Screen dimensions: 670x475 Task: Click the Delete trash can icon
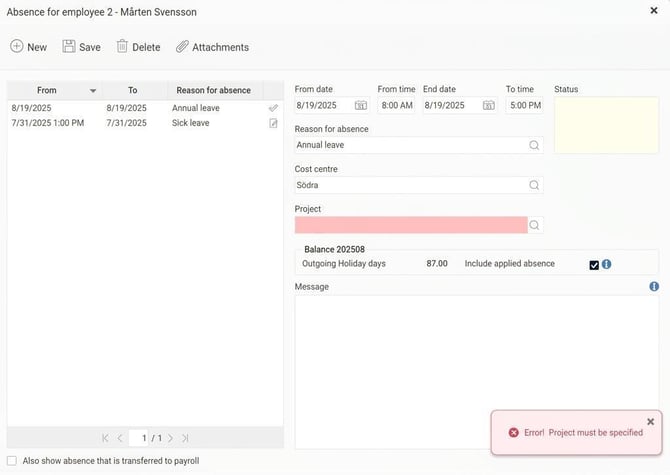pos(122,46)
